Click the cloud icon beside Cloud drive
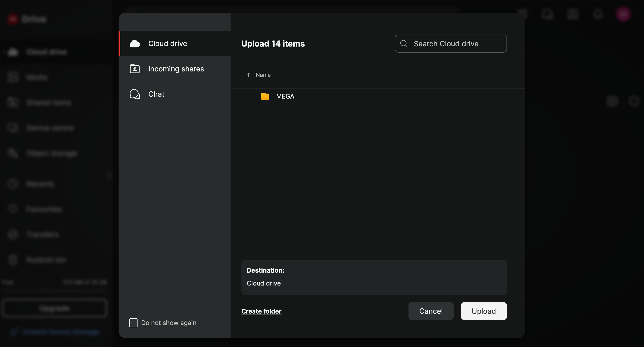Viewport: 644px width, 347px height. 135,44
